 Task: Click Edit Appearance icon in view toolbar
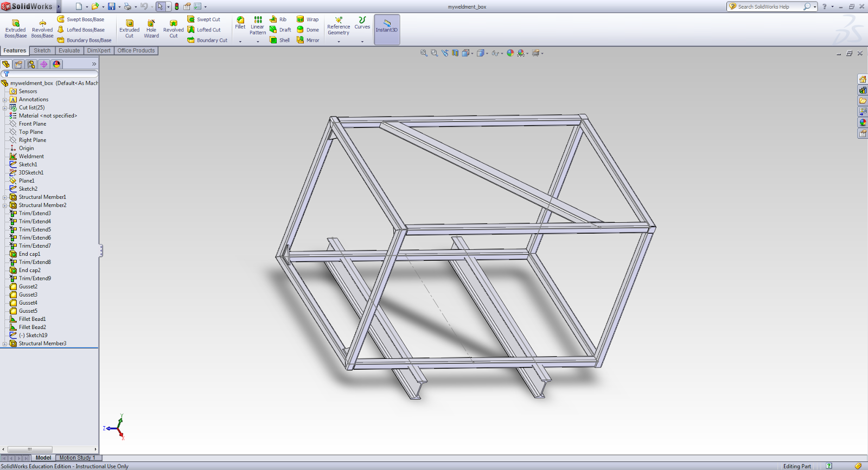pyautogui.click(x=510, y=53)
